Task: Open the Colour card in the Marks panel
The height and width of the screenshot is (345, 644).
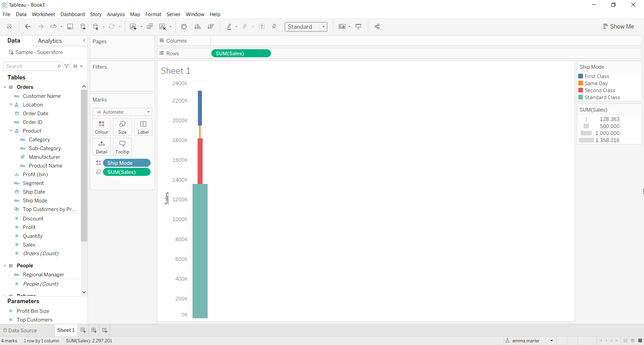Action: click(101, 127)
